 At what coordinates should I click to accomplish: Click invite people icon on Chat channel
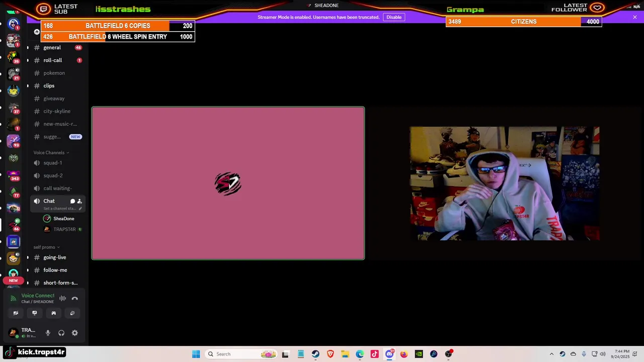[79, 201]
